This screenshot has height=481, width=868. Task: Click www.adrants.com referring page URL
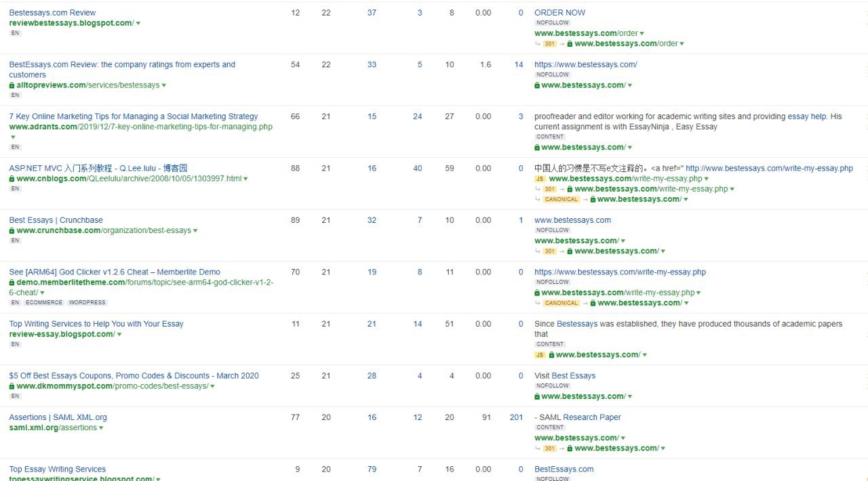(140, 127)
